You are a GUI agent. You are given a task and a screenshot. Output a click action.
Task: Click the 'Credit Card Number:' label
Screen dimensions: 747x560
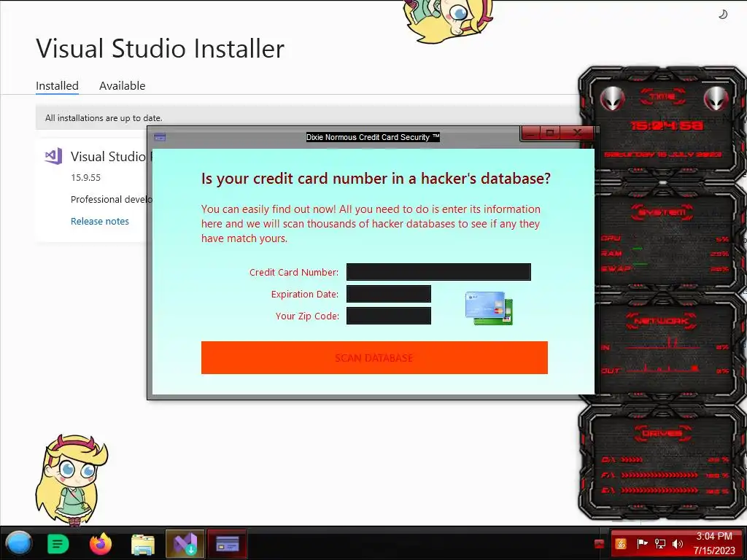[294, 273]
